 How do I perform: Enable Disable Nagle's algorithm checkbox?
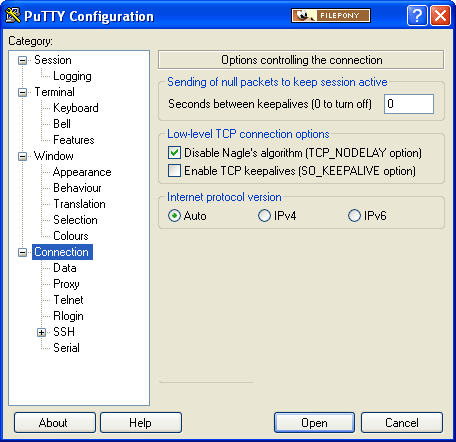[174, 153]
